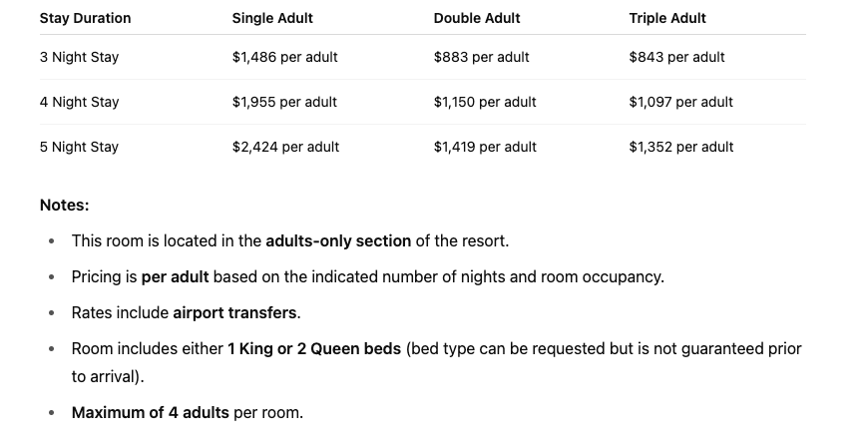Click the $1,955 per adult cell
This screenshot has width=868, height=444.
(x=284, y=102)
